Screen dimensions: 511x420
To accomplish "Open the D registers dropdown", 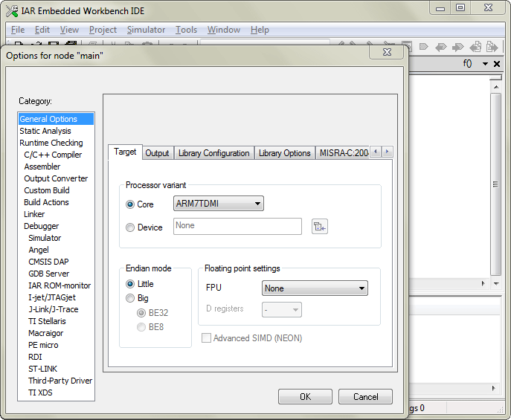I will click(x=282, y=310).
